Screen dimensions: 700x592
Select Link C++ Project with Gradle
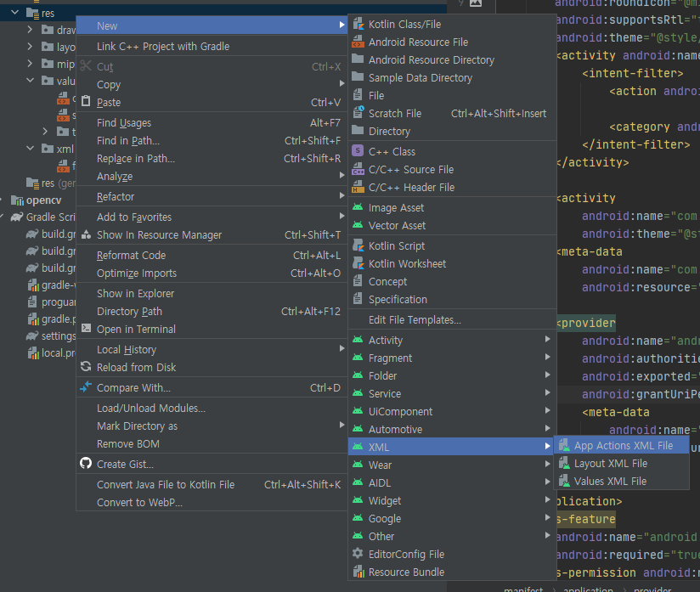tap(212, 47)
